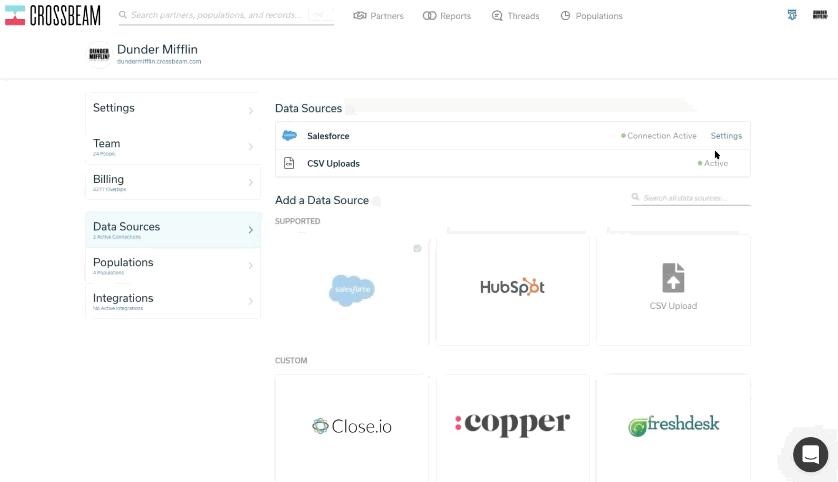Click the Threads chat icon
This screenshot has height=482, width=838.
coord(497,16)
